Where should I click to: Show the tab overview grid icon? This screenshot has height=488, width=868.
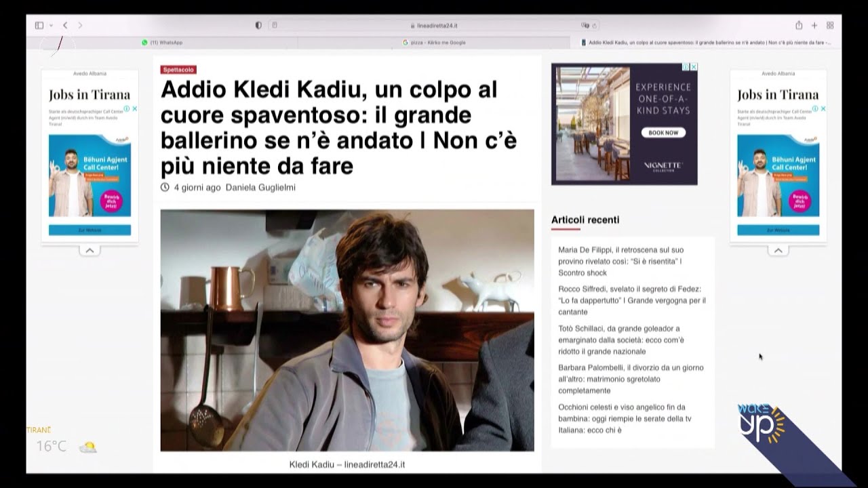tap(830, 25)
